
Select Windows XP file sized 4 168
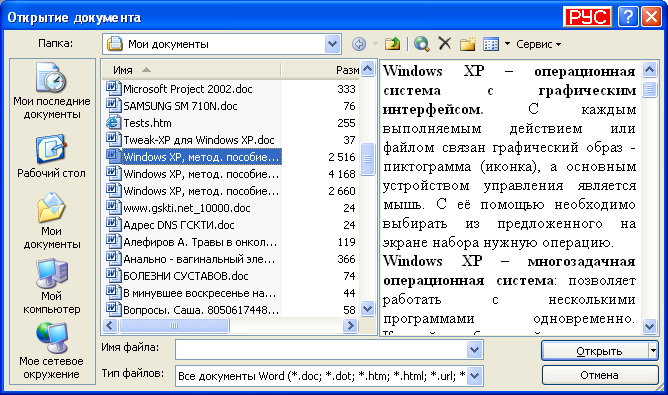pyautogui.click(x=193, y=174)
